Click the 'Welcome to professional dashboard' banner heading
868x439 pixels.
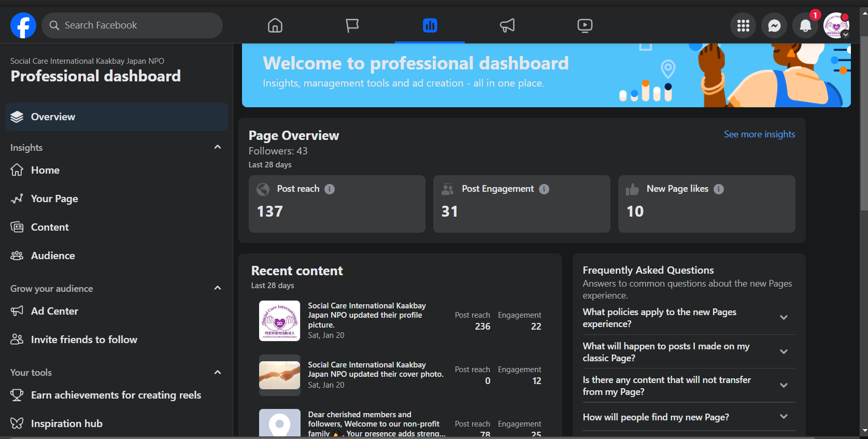tap(416, 63)
